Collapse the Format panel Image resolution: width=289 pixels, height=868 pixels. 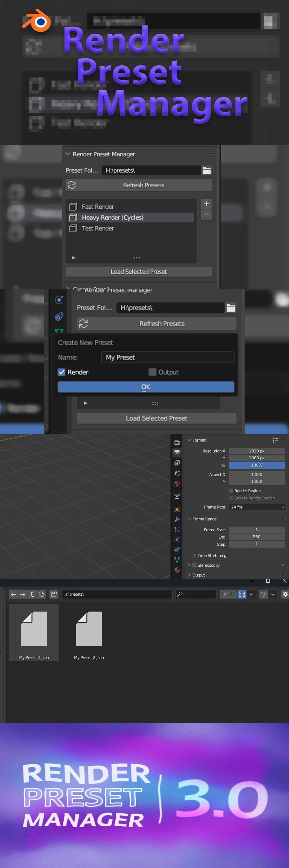click(x=189, y=440)
